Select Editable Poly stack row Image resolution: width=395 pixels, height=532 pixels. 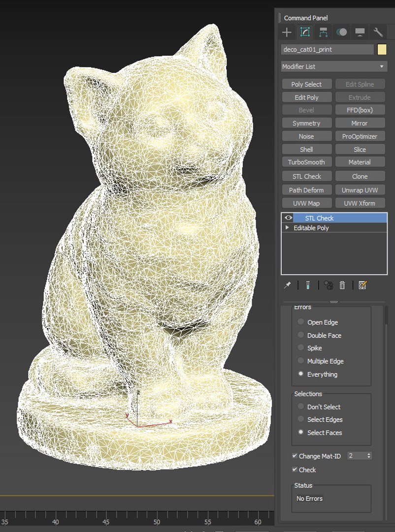coord(334,228)
